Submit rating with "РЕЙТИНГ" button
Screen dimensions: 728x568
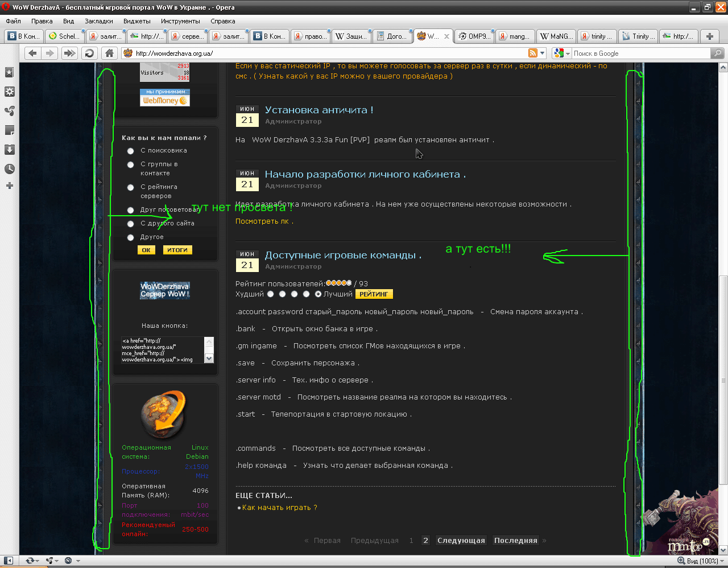pos(374,294)
